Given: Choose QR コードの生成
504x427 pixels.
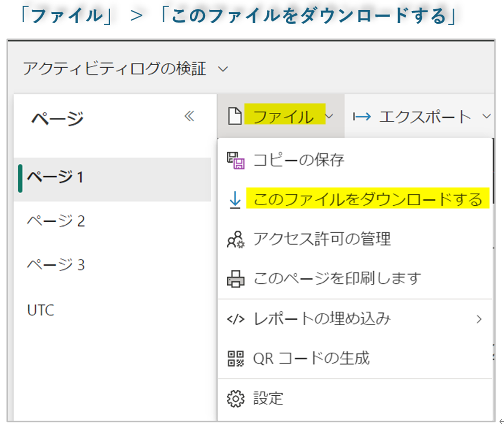Looking at the screenshot, I should [312, 358].
